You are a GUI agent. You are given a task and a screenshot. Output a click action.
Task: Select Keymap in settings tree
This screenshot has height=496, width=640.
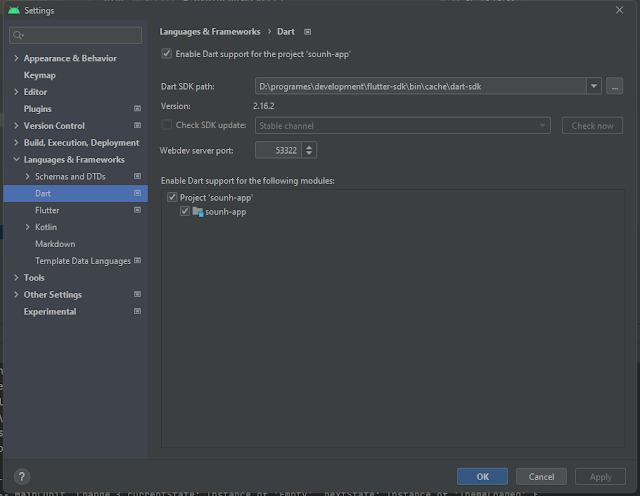coord(40,75)
